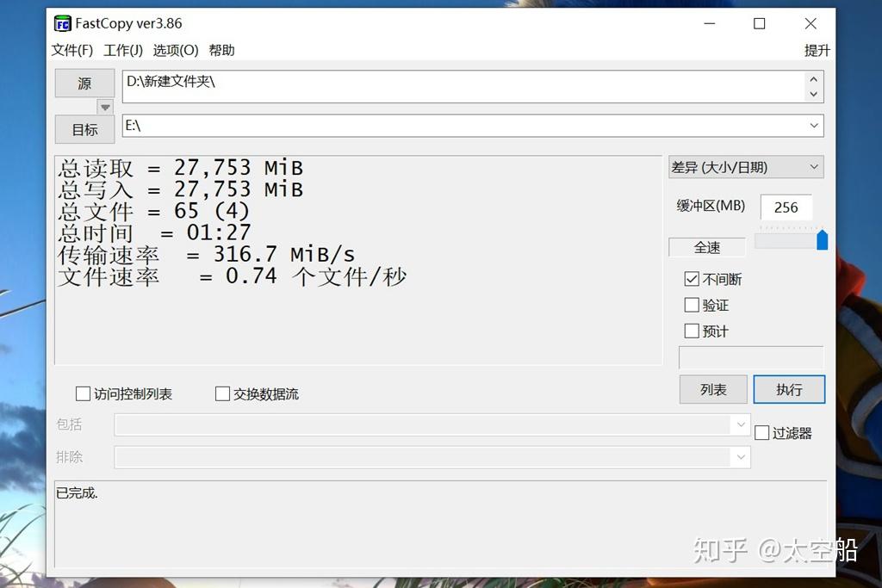Open the 文件(F) menu
882x588 pixels.
tap(72, 50)
